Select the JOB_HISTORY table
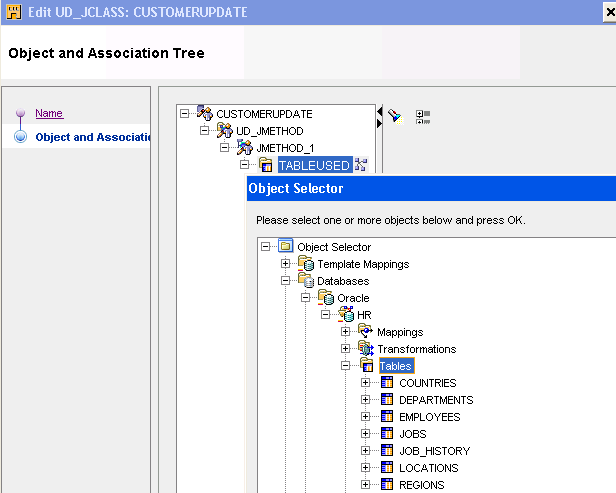616x493 pixels. pos(433,451)
